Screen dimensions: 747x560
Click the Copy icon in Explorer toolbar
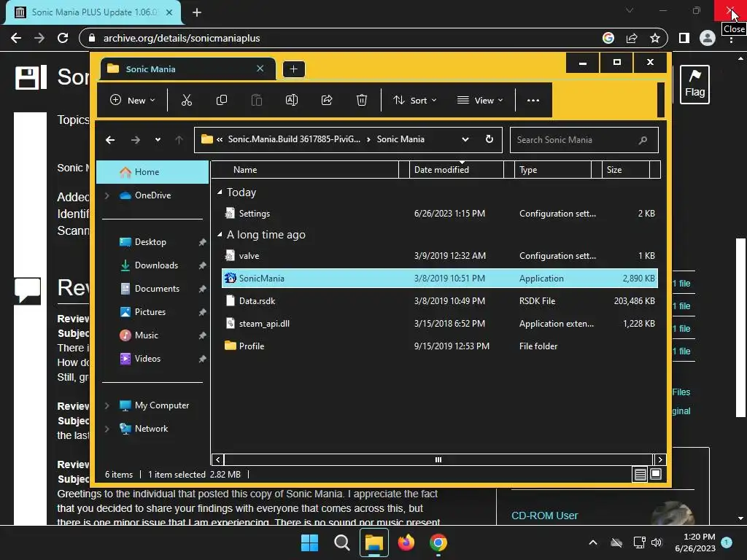222,100
